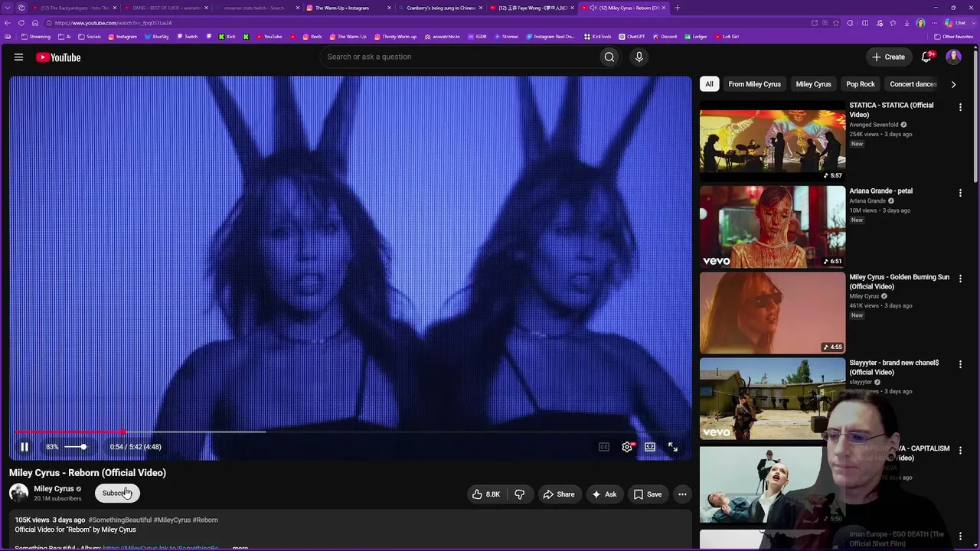Open the Discord bookmark

(x=664, y=37)
